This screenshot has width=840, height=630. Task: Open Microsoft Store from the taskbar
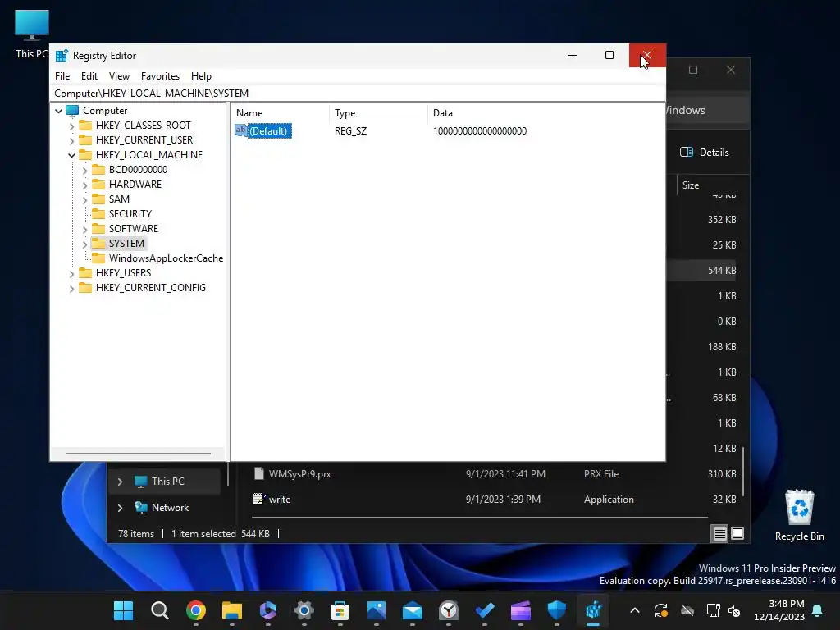pos(340,610)
